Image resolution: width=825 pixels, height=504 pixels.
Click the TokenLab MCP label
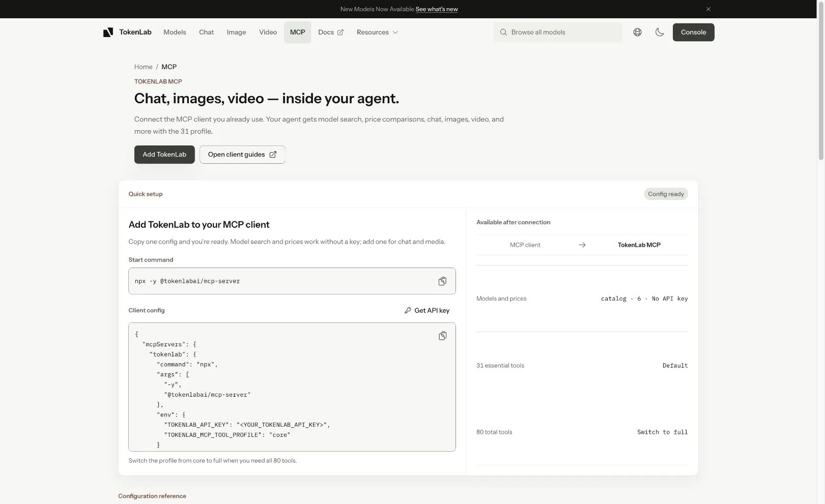pyautogui.click(x=639, y=245)
